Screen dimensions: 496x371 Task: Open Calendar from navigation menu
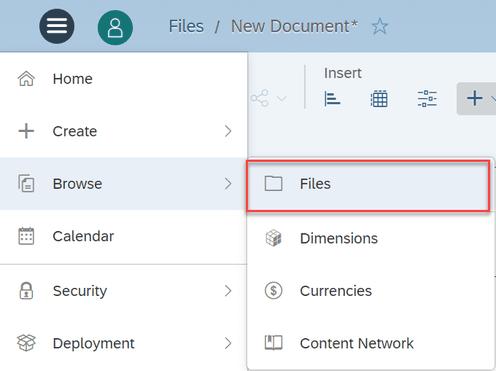click(x=123, y=236)
